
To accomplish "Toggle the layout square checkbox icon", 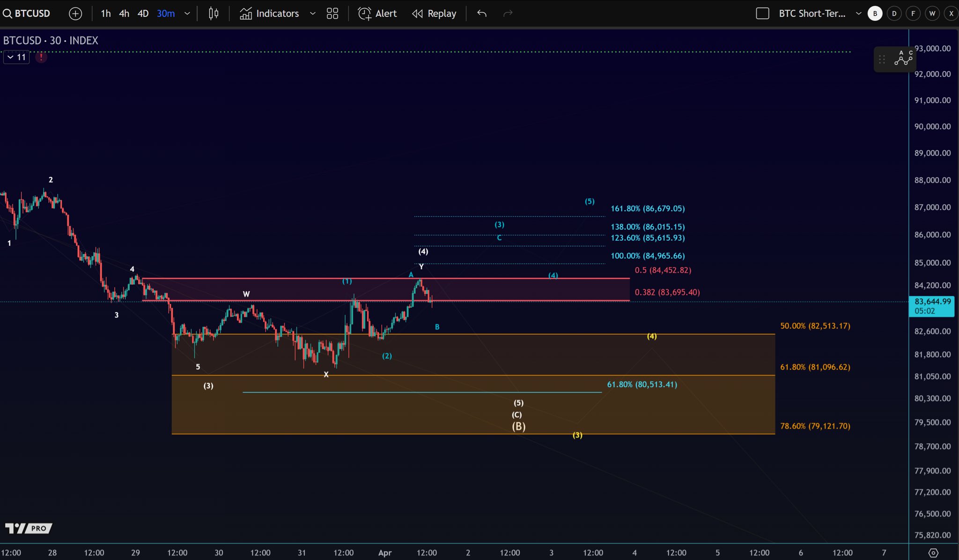I will pyautogui.click(x=762, y=14).
